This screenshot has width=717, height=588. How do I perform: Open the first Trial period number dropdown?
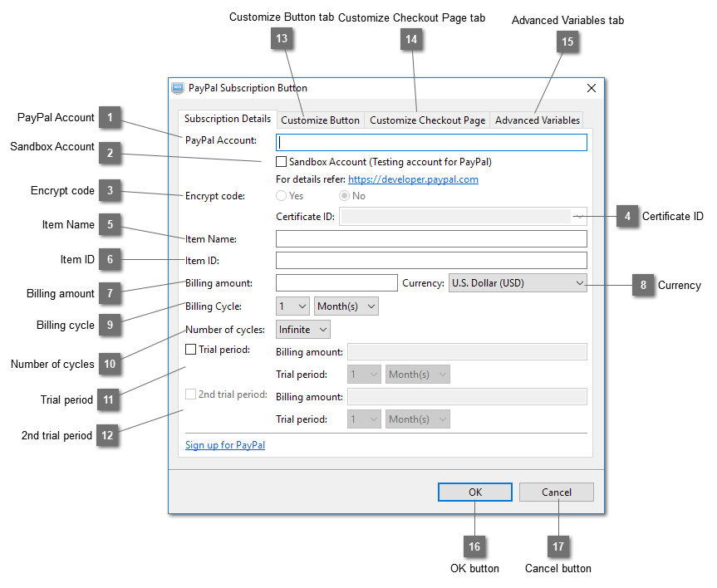click(364, 375)
